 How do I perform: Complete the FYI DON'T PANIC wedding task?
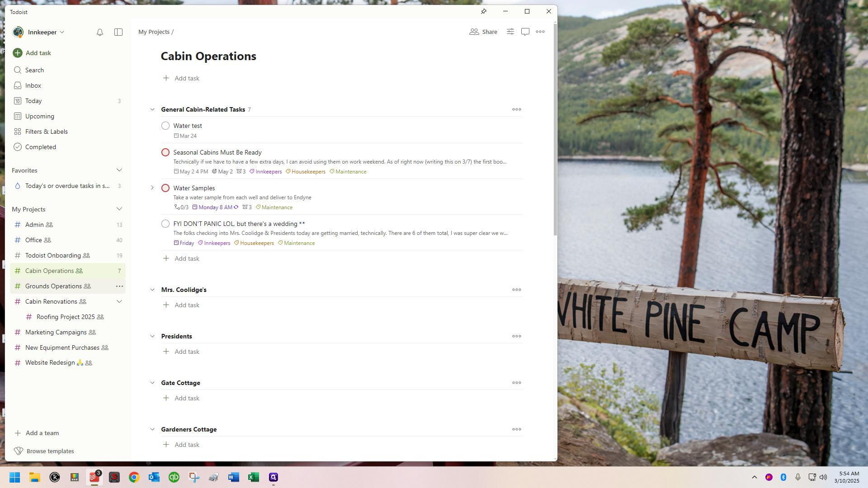165,224
